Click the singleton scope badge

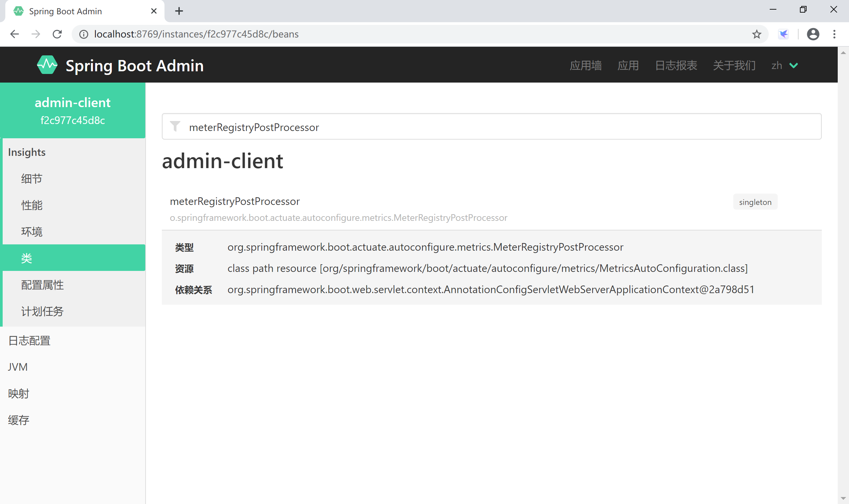coord(755,202)
